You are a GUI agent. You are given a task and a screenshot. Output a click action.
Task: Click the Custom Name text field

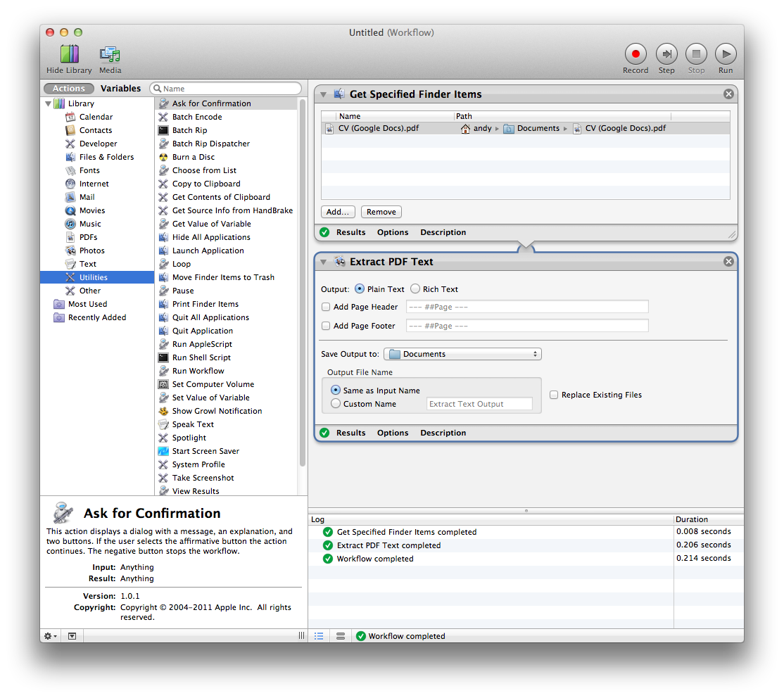coord(479,404)
